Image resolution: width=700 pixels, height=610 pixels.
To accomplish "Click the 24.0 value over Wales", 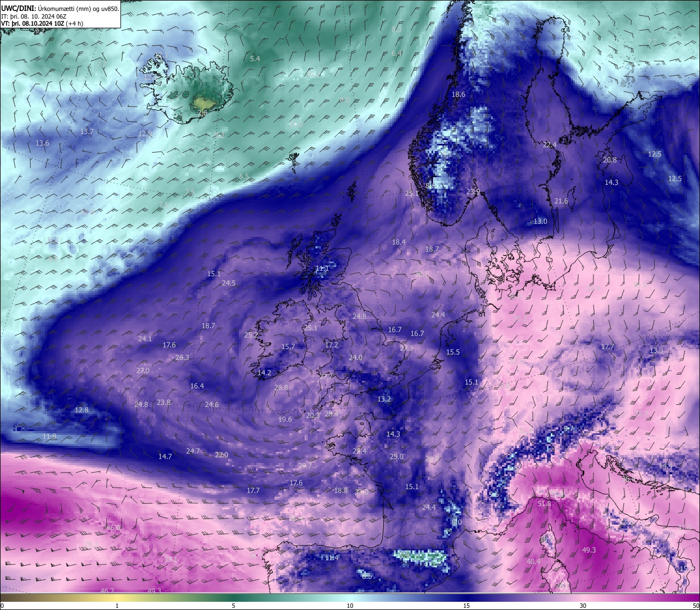I will 355,357.
